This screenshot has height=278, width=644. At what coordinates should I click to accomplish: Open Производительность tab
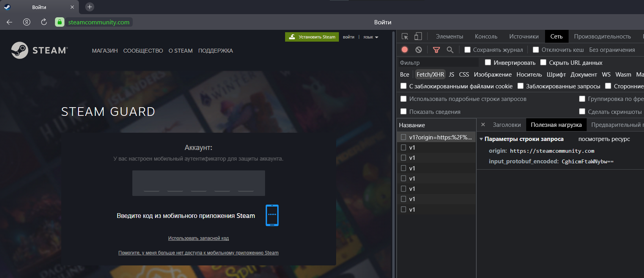coord(602,37)
